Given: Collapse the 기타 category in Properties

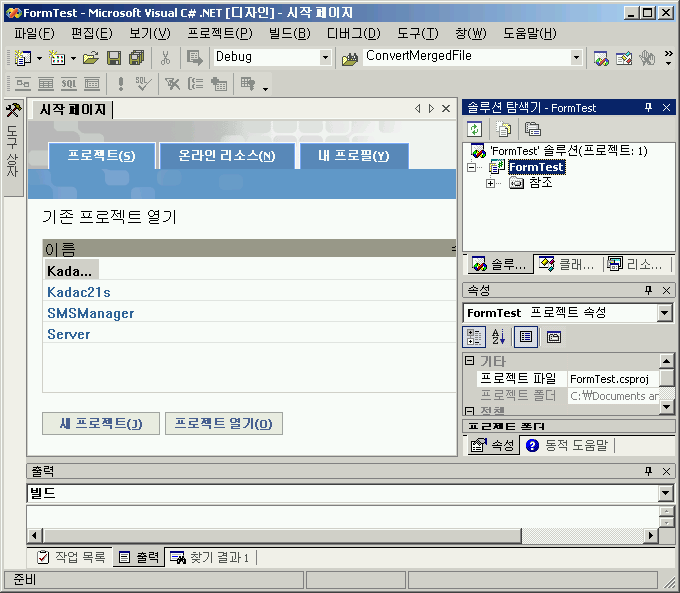Looking at the screenshot, I should click(x=469, y=360).
